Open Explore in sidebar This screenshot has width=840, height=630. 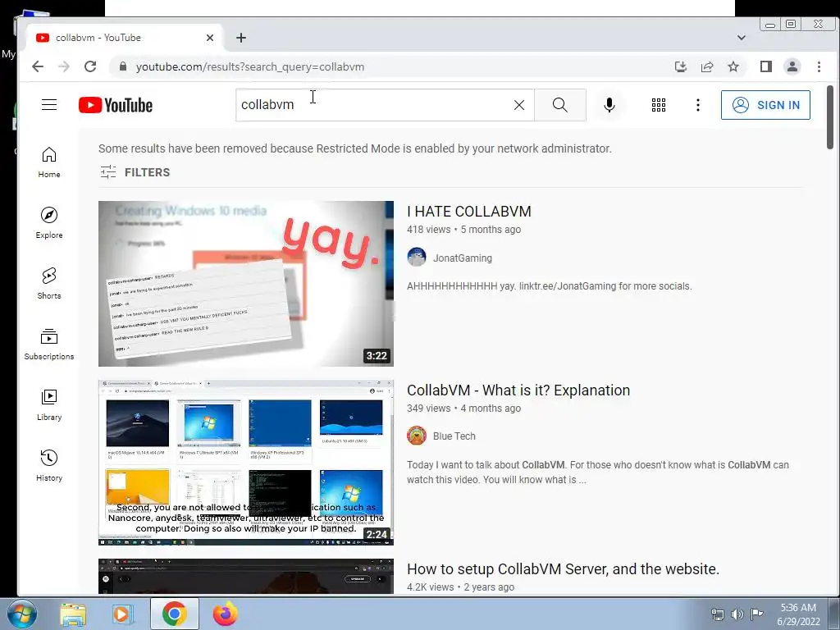pos(48,223)
